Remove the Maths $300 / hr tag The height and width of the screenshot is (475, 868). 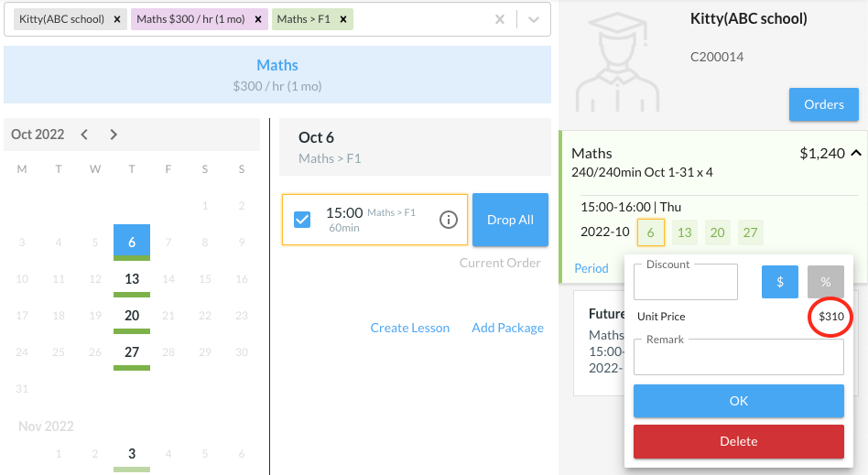(258, 19)
